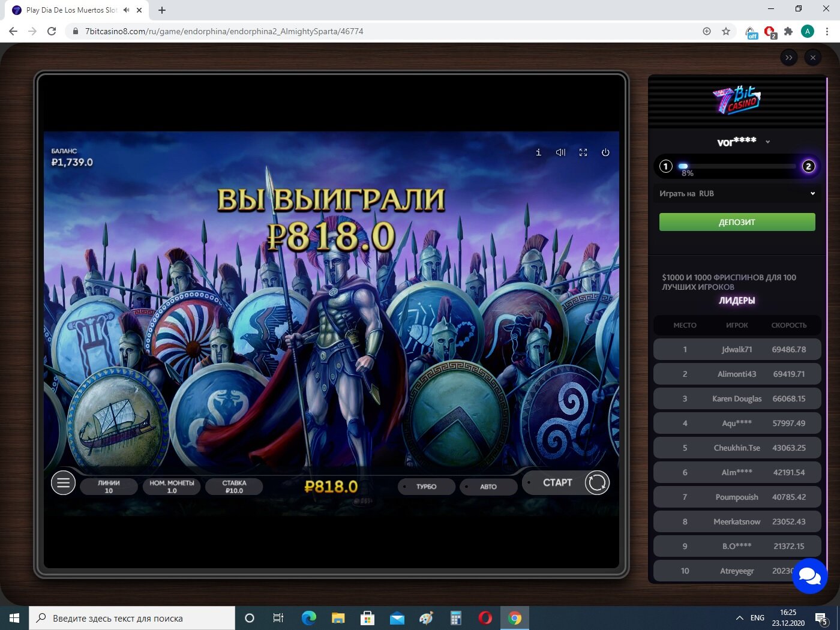
Task: Click the game power exit icon
Action: pos(605,152)
